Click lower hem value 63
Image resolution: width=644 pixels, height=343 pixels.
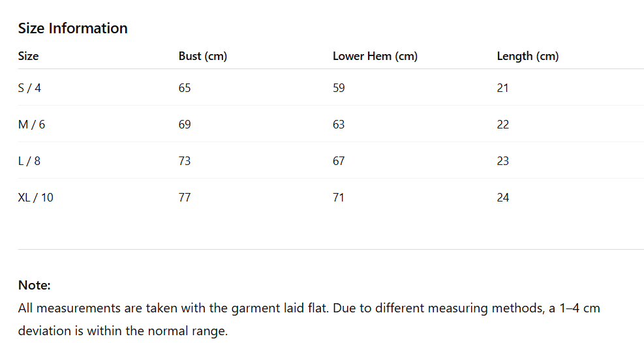click(339, 125)
